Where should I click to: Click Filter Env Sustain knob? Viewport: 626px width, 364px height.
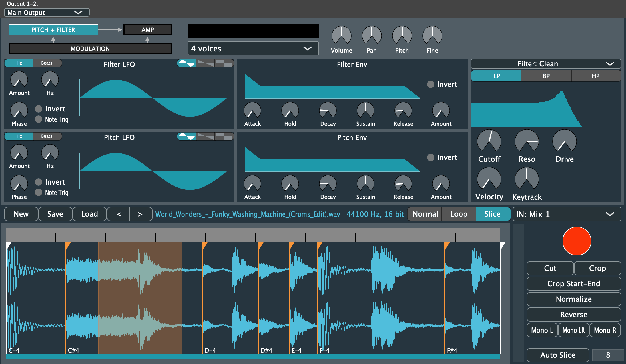(x=366, y=110)
